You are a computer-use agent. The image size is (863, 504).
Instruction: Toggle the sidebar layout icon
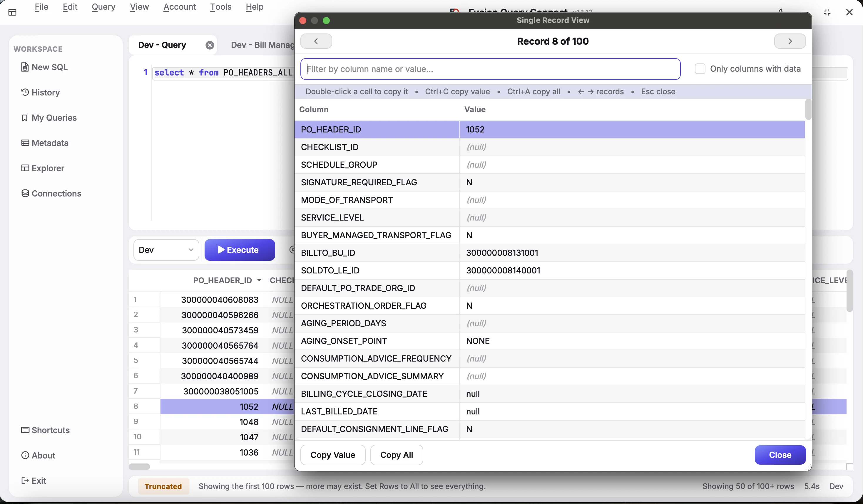point(12,13)
